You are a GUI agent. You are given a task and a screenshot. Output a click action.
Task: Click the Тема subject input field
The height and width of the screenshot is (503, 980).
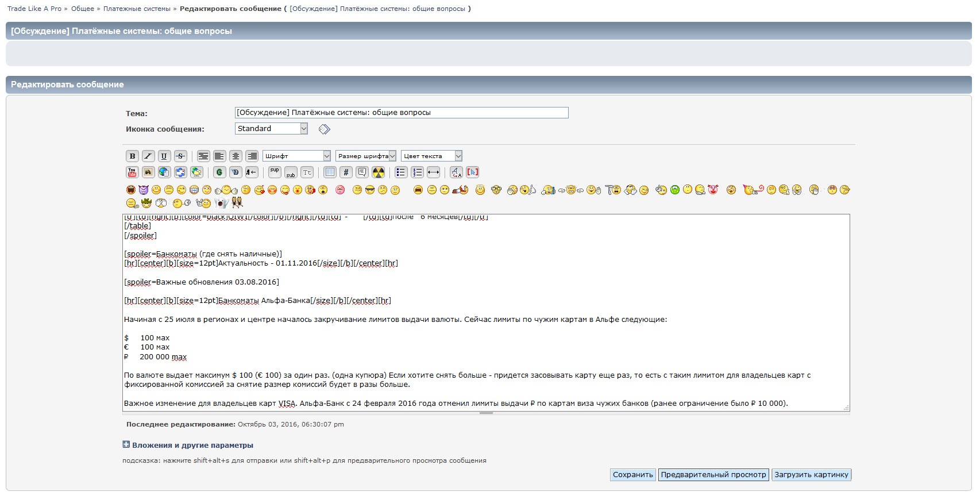[402, 113]
